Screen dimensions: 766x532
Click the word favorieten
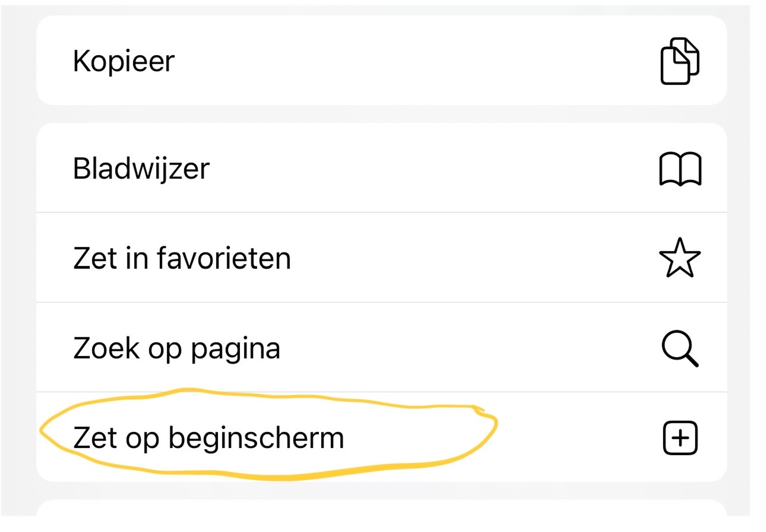click(224, 258)
